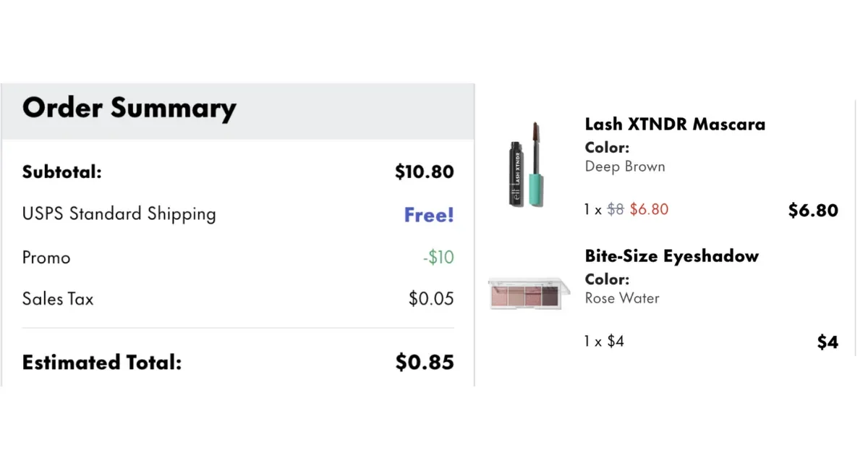This screenshot has height=456, width=868.
Task: Click the green -$10 promo discount
Action: 438,258
